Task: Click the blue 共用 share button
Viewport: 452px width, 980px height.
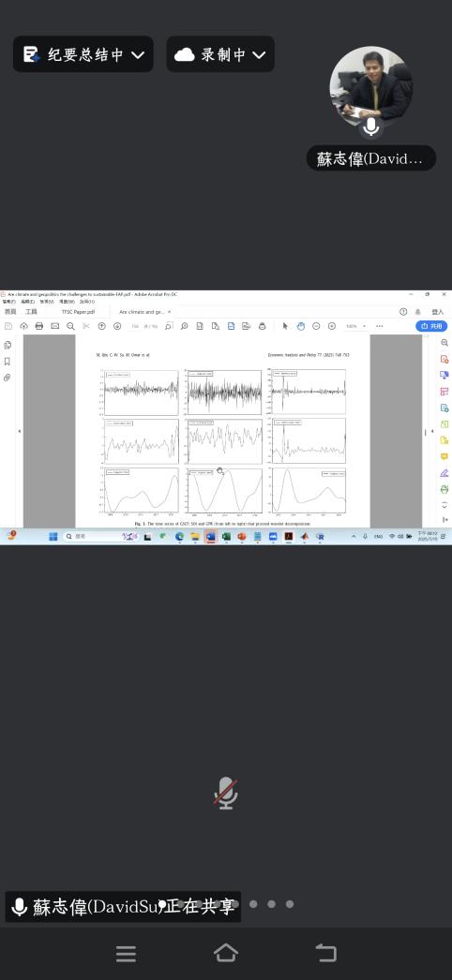Action: pos(431,326)
